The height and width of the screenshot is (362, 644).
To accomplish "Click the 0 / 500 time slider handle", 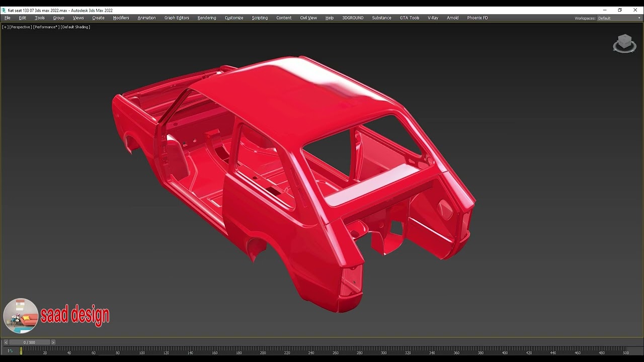I will click(29, 342).
